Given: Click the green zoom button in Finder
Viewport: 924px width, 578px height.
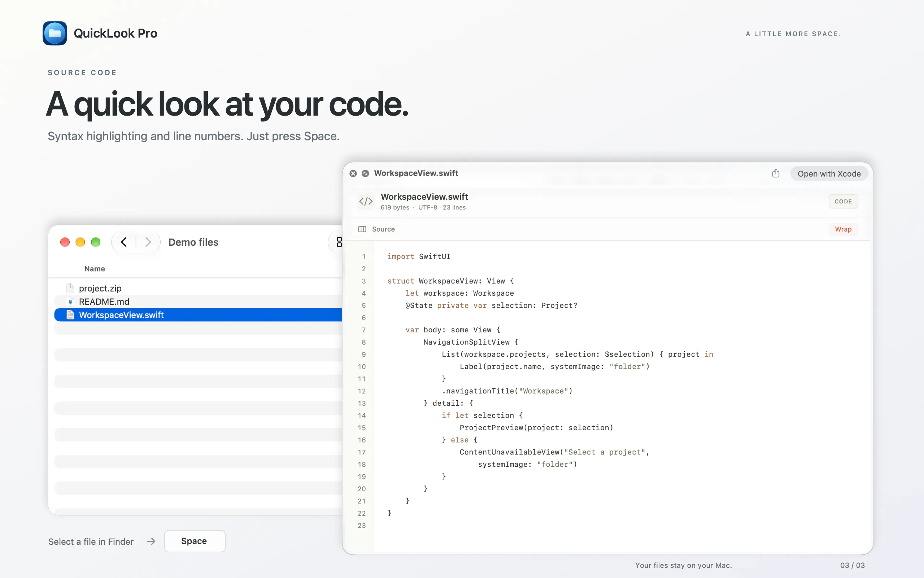Looking at the screenshot, I should point(95,242).
